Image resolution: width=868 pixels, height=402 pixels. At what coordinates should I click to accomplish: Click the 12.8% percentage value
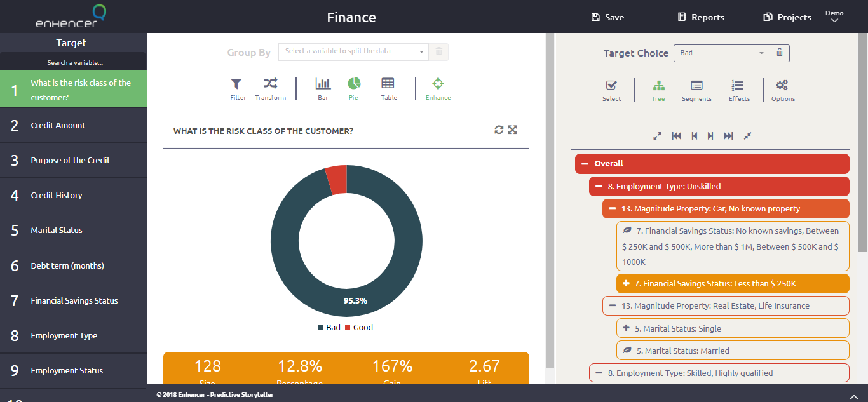(300, 366)
